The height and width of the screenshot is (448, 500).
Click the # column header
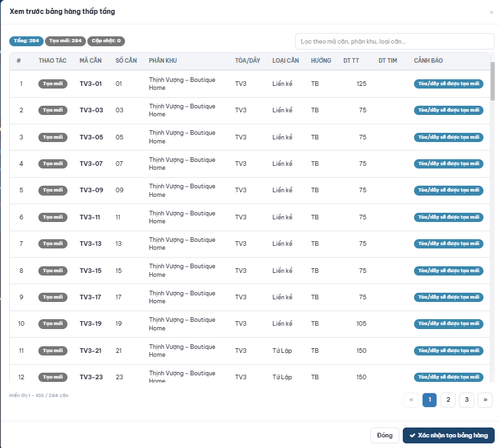coord(19,61)
